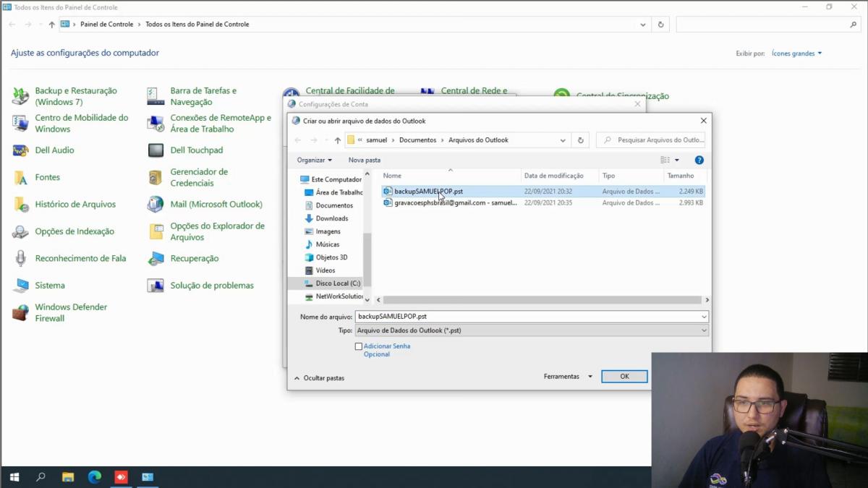Select Objetos 3D in the folder tree
This screenshot has height=488, width=868.
click(x=325, y=257)
